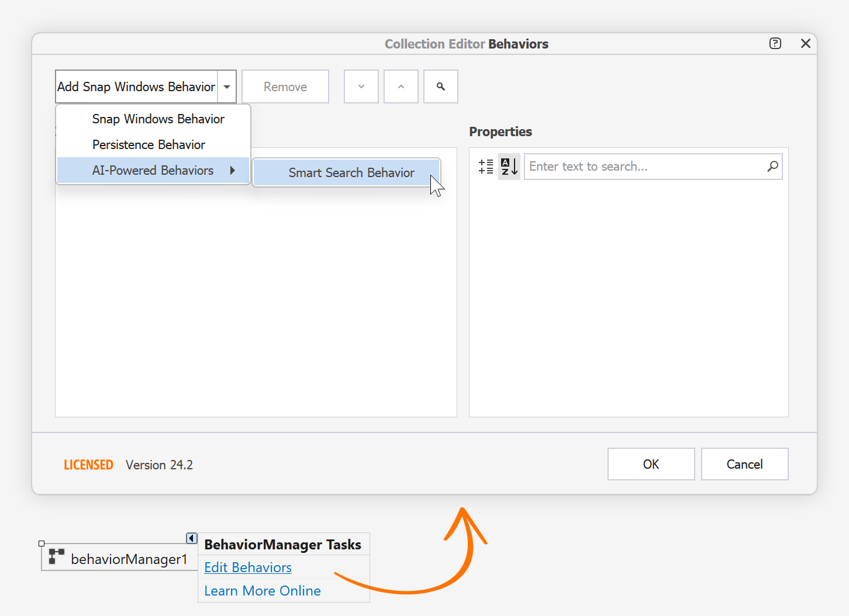
Task: Select Smart Search Behavior submenu item
Action: pos(351,172)
